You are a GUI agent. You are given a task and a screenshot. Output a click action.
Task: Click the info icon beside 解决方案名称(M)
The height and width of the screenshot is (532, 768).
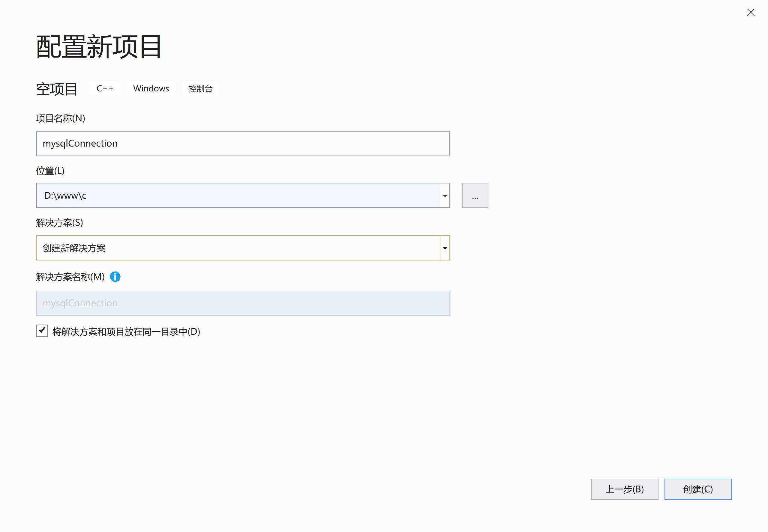(115, 277)
